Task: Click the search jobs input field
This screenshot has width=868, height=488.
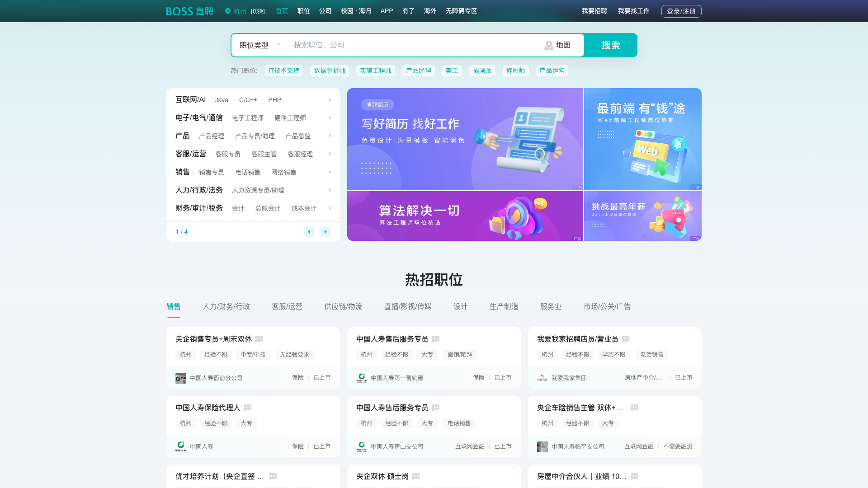Action: [414, 45]
